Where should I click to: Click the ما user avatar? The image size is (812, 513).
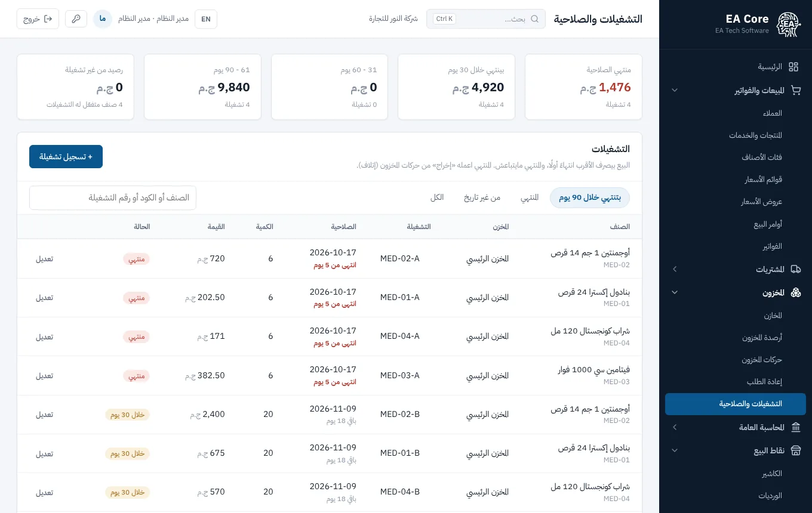[x=103, y=19]
